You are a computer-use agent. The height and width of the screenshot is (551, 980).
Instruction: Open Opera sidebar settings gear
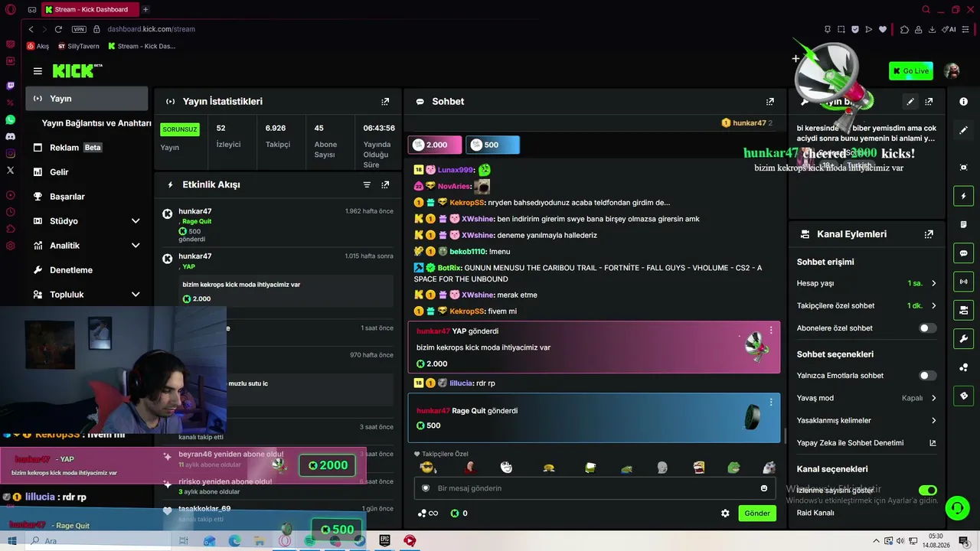pos(10,246)
